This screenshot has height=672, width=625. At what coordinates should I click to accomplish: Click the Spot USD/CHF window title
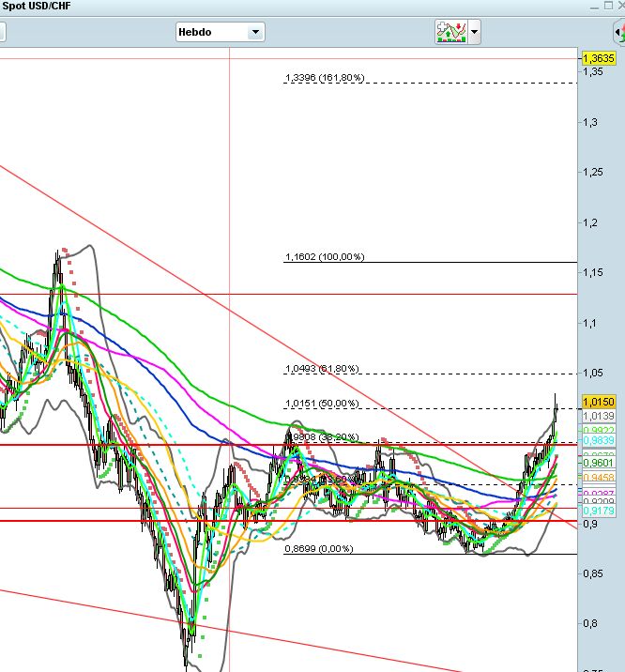pos(37,6)
